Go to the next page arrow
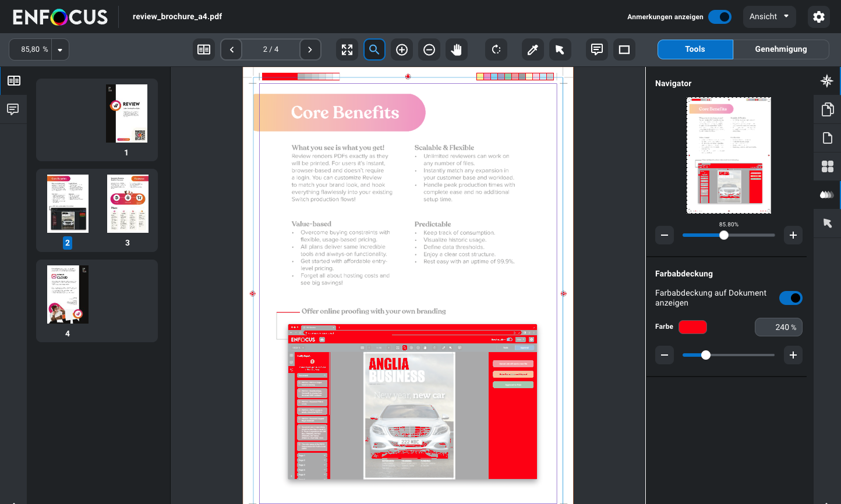This screenshot has height=504, width=841. coord(310,49)
